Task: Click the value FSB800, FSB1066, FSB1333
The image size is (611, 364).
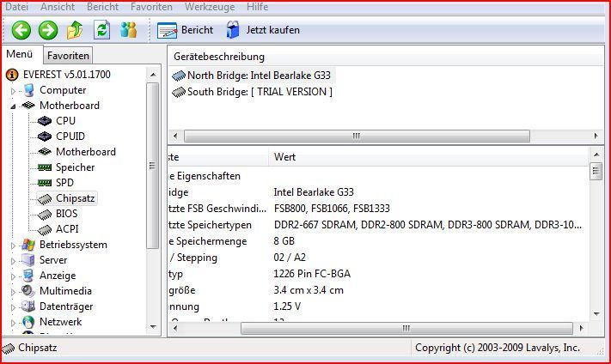Action: click(x=332, y=209)
